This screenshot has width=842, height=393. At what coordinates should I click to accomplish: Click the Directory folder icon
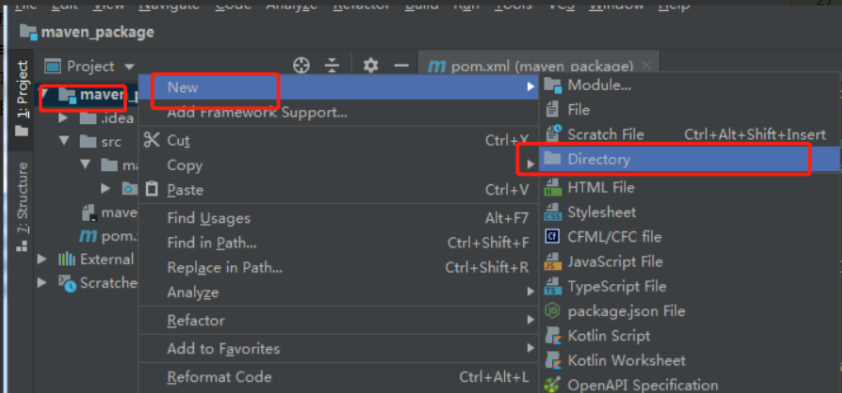pos(553,158)
